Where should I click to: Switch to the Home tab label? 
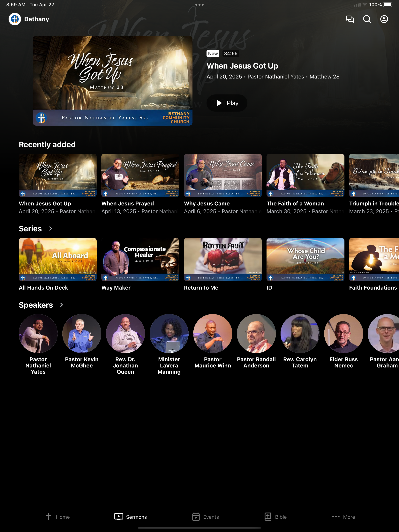coord(63,517)
